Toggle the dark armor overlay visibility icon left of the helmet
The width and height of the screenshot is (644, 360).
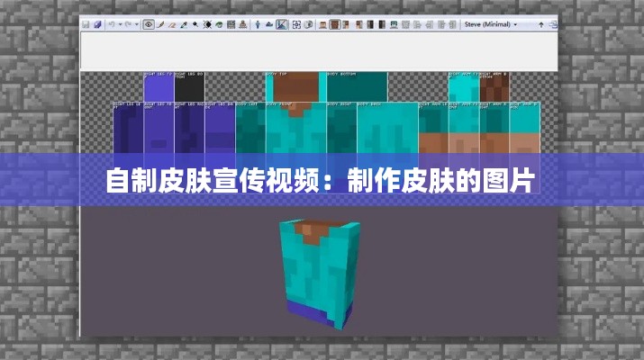[x=382, y=24]
